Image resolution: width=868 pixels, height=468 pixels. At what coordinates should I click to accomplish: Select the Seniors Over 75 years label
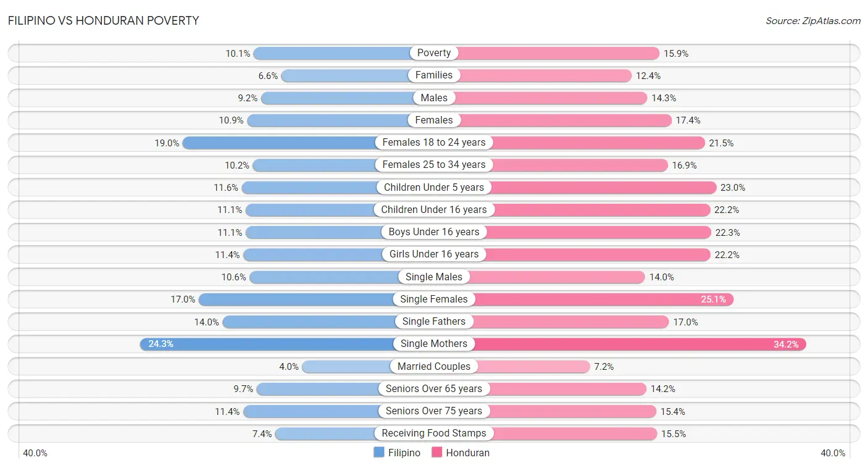point(434,411)
